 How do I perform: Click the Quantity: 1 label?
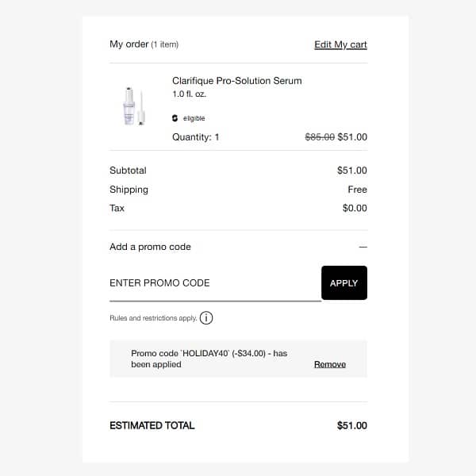[x=196, y=137]
